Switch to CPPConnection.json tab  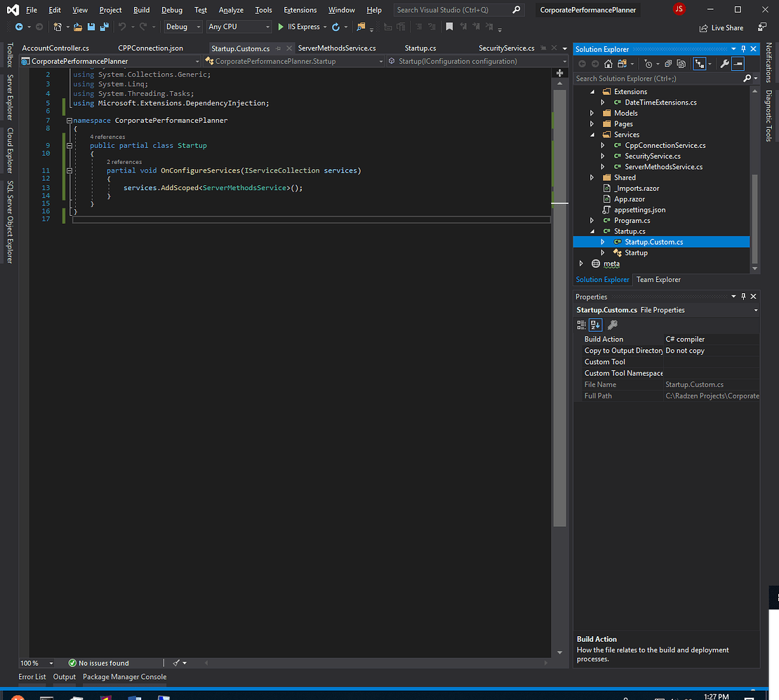pyautogui.click(x=150, y=48)
